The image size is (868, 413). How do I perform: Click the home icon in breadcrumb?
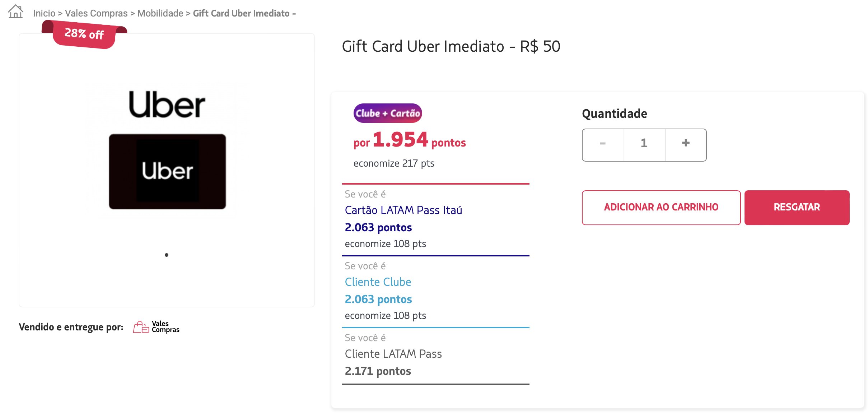tap(15, 12)
